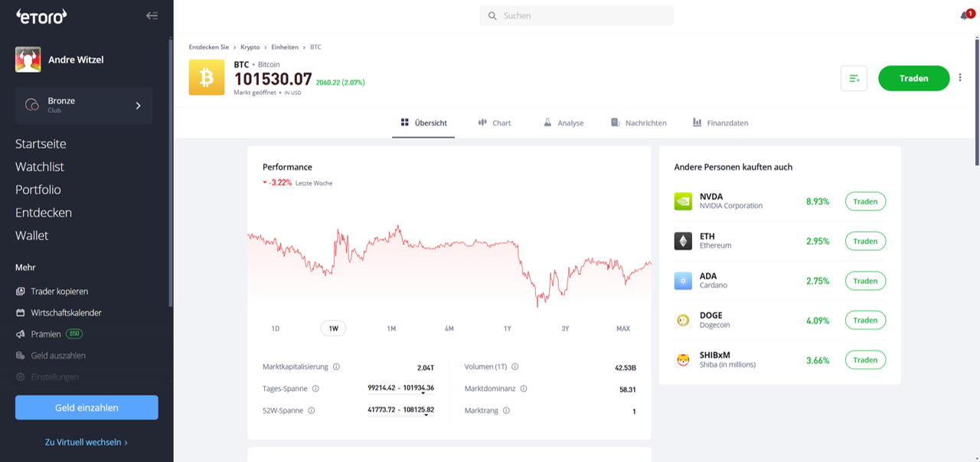Click Traden button for NVDA
Screen dimensions: 980x462
865,201
